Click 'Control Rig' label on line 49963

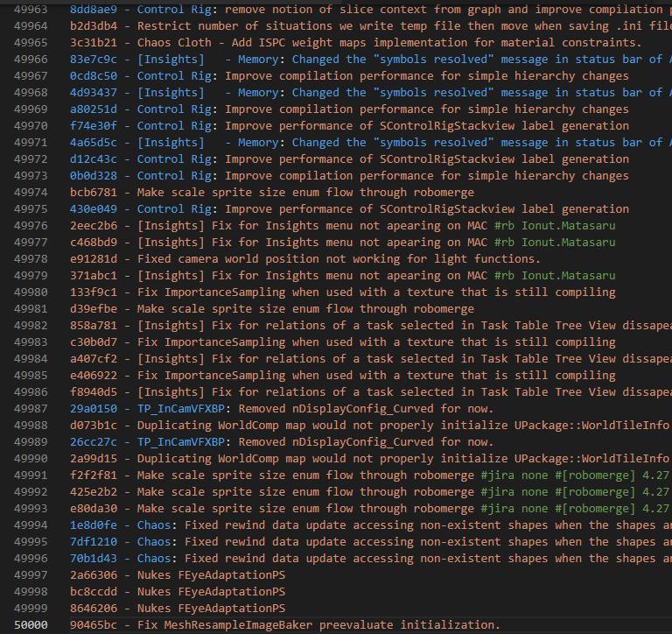174,10
